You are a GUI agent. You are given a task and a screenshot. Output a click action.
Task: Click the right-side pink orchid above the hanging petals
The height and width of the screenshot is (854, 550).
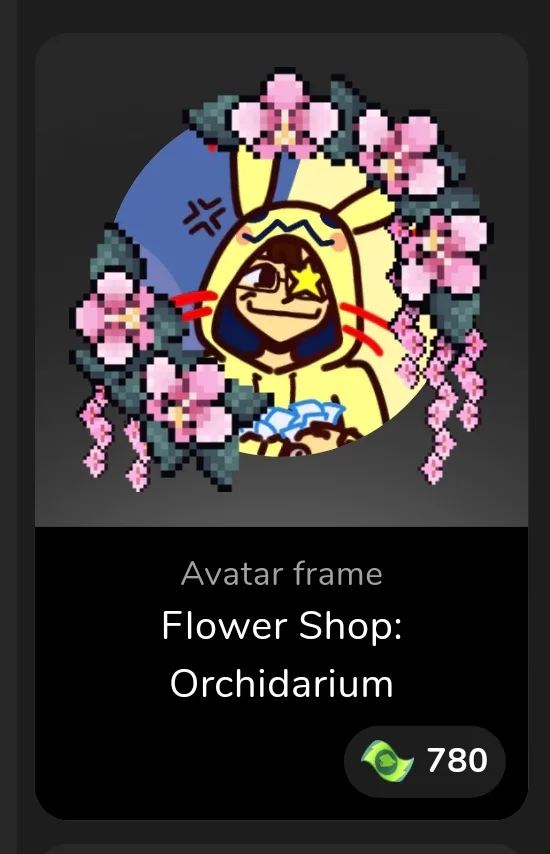441,256
